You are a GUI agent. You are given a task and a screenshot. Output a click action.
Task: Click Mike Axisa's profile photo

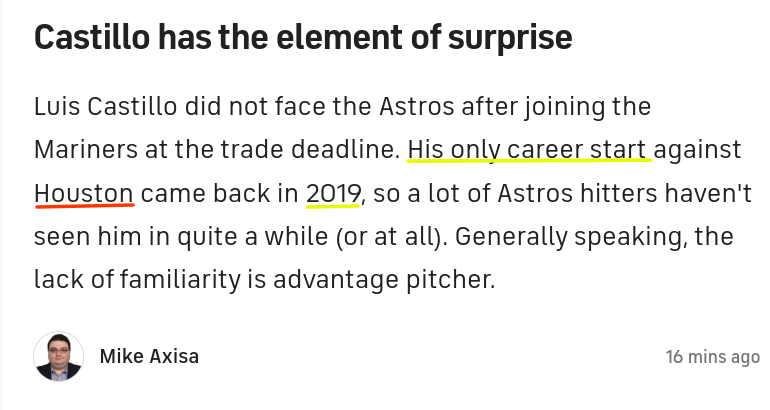click(x=58, y=356)
